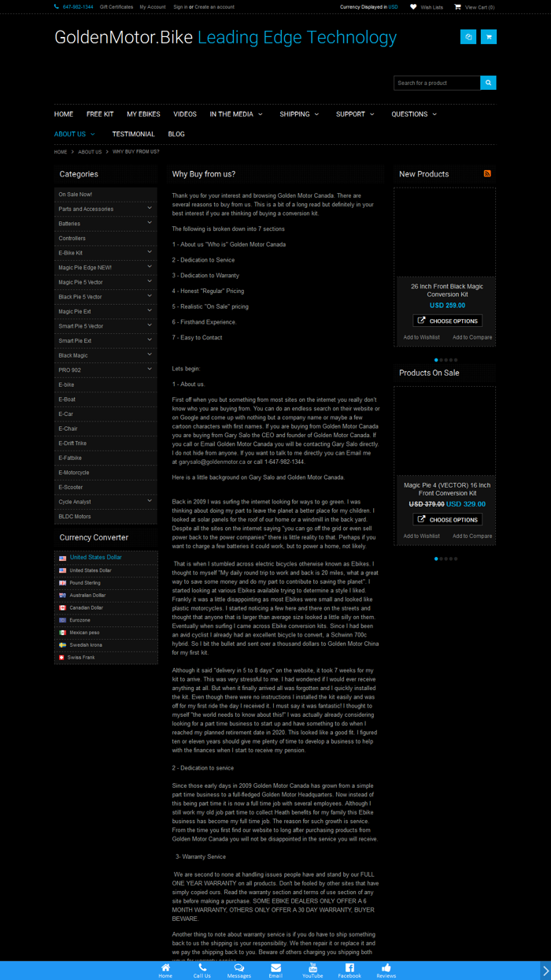Click CHOOSE OPTIONS for Magic Pie 4 kit
551x980 pixels.
click(x=447, y=519)
